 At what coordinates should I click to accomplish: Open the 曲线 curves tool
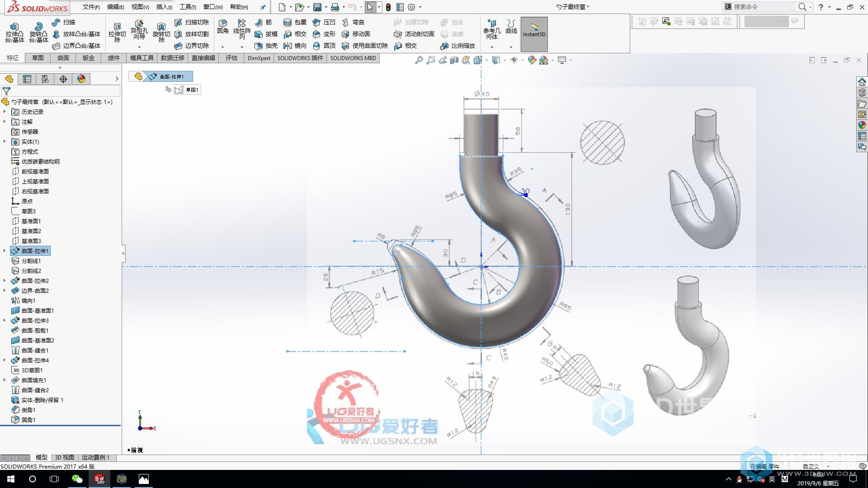tap(511, 27)
